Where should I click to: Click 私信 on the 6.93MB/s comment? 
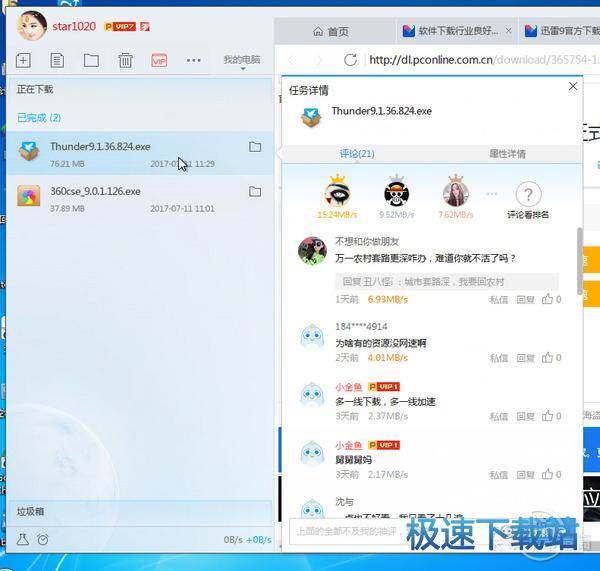pos(499,299)
